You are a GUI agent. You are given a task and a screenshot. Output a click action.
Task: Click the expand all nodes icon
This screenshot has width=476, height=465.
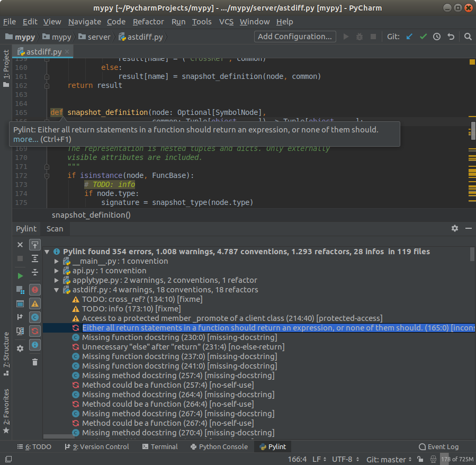(x=35, y=258)
